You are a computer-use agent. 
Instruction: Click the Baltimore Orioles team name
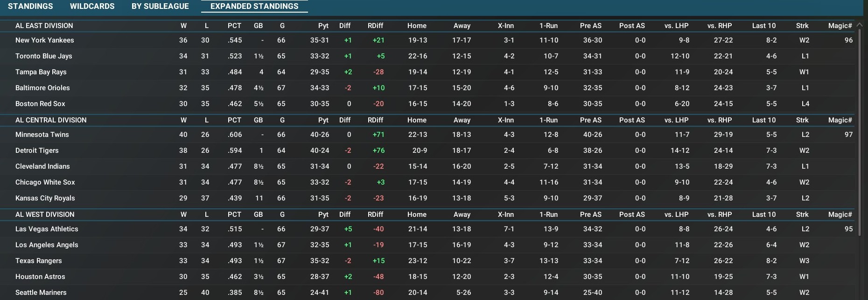click(x=42, y=88)
